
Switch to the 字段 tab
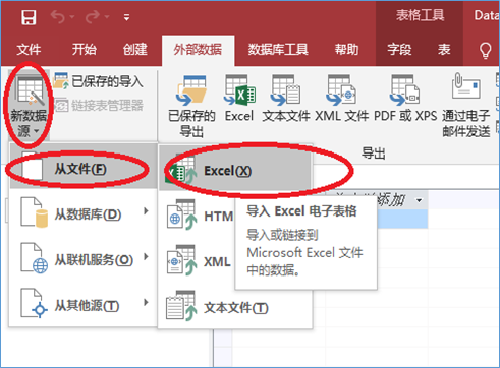pos(399,50)
